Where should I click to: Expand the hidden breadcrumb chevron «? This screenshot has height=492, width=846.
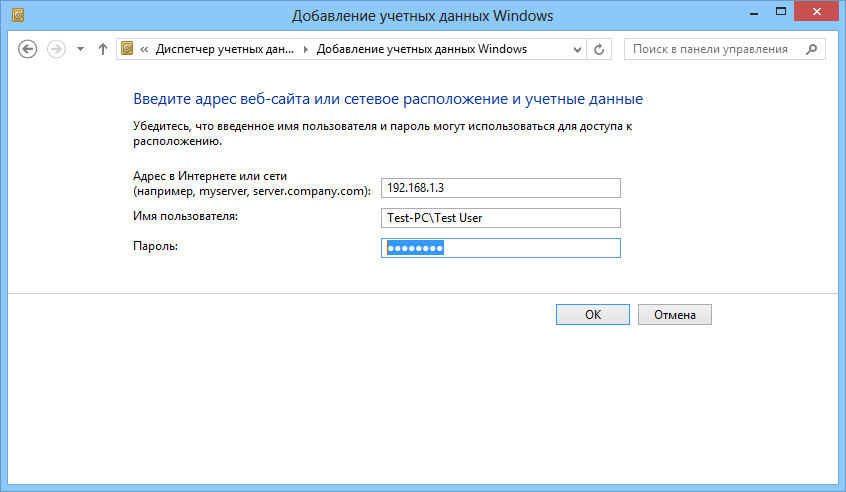(145, 49)
